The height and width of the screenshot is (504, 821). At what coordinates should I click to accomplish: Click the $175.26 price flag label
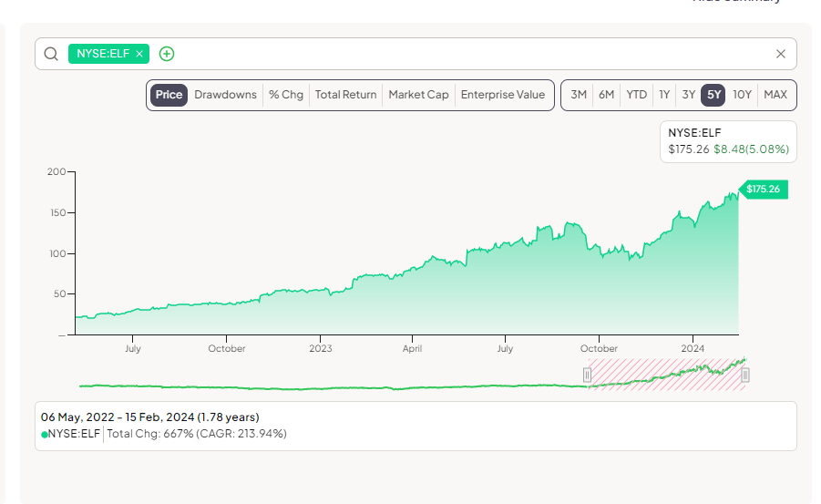pyautogui.click(x=764, y=190)
